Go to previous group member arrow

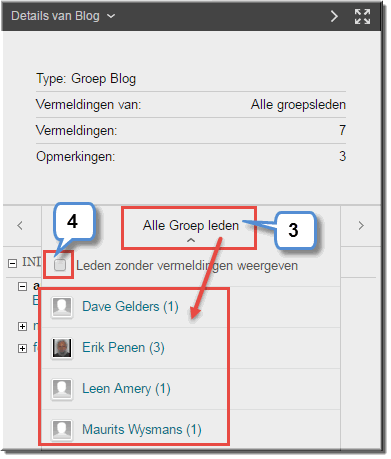20,226
